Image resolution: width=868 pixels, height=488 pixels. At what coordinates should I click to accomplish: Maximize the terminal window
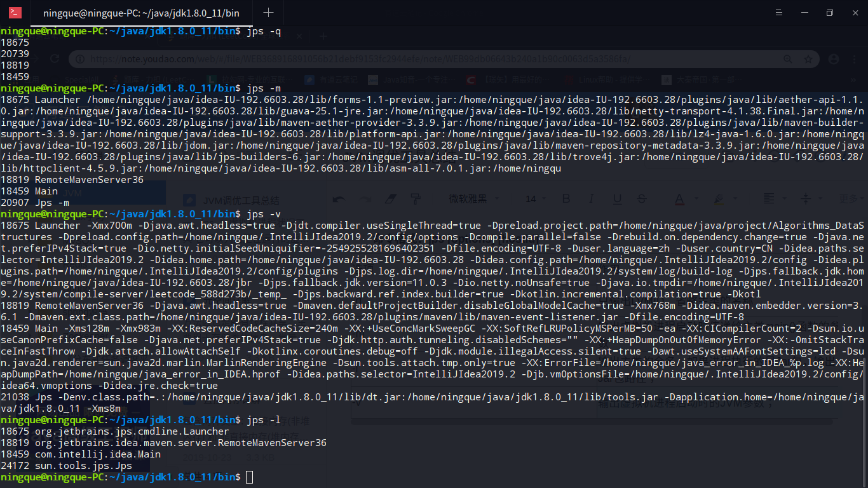click(829, 13)
